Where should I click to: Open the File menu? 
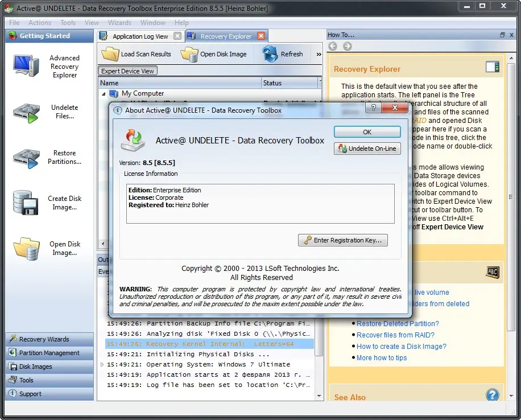pos(14,23)
